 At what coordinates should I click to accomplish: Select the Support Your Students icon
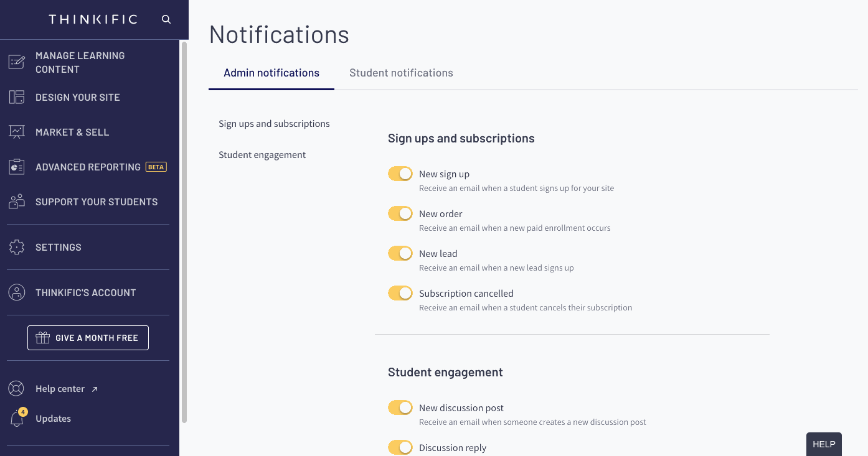(x=17, y=202)
